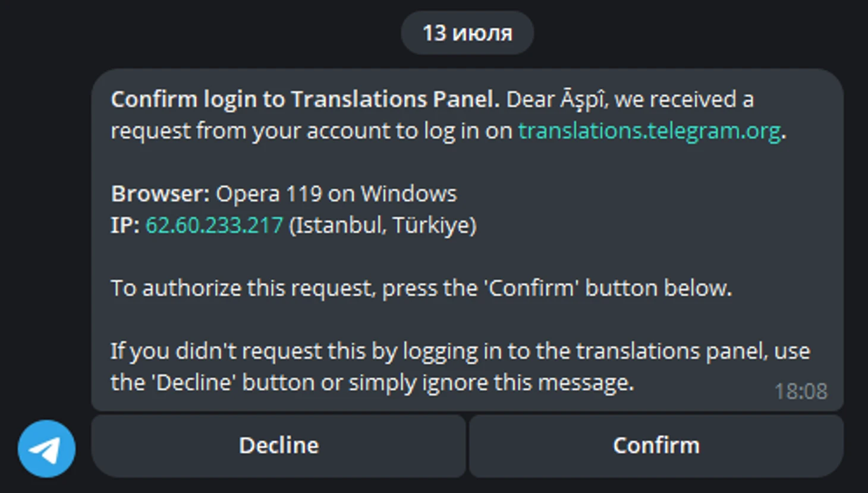
Task: Click the recipient name "Āşpî" in the greeting
Action: (583, 100)
